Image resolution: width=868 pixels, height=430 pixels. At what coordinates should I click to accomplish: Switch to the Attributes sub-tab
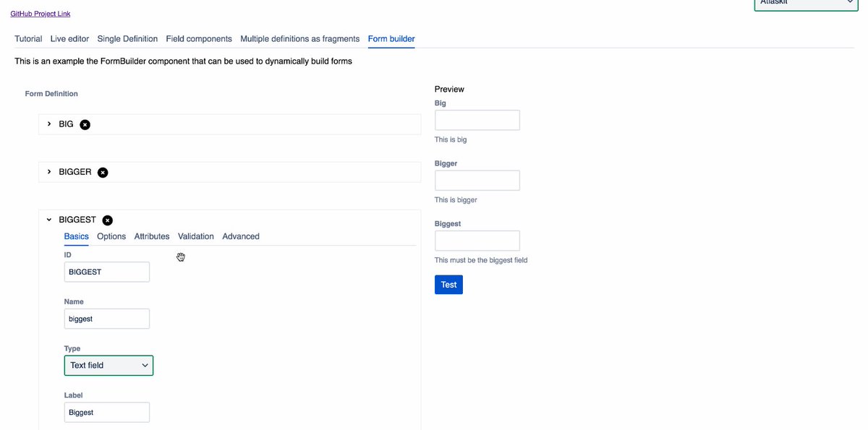click(x=152, y=236)
